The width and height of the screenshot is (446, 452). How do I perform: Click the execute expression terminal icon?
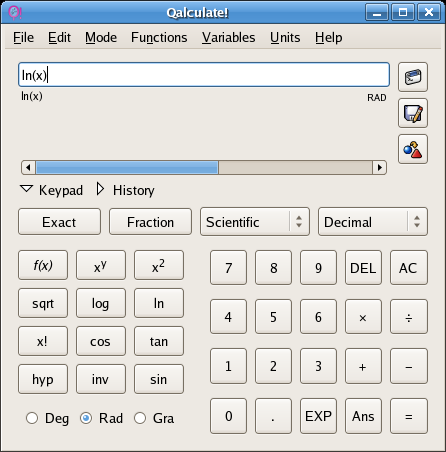(413, 77)
